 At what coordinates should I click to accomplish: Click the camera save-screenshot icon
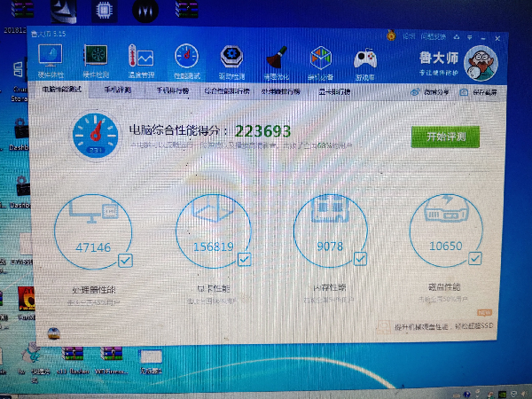464,92
